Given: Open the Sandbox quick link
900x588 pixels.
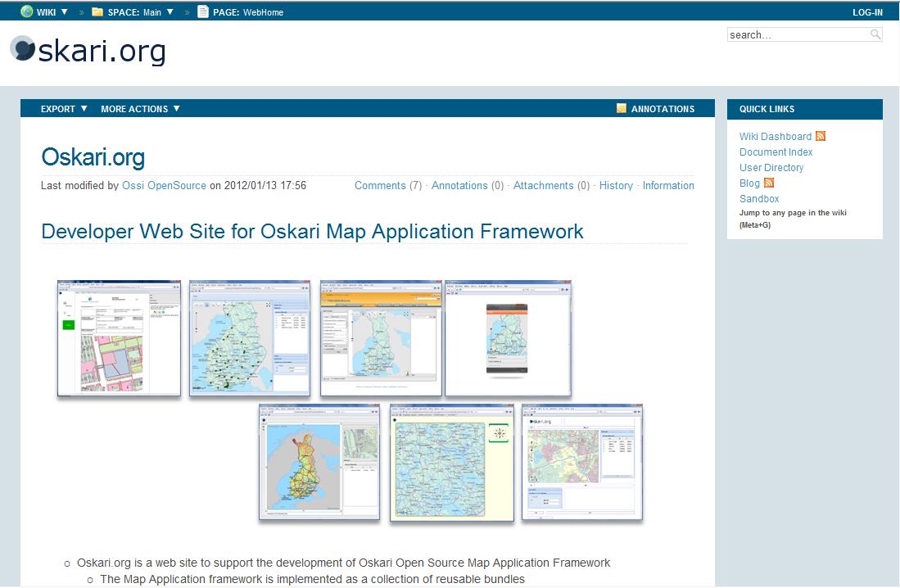Looking at the screenshot, I should (x=759, y=198).
